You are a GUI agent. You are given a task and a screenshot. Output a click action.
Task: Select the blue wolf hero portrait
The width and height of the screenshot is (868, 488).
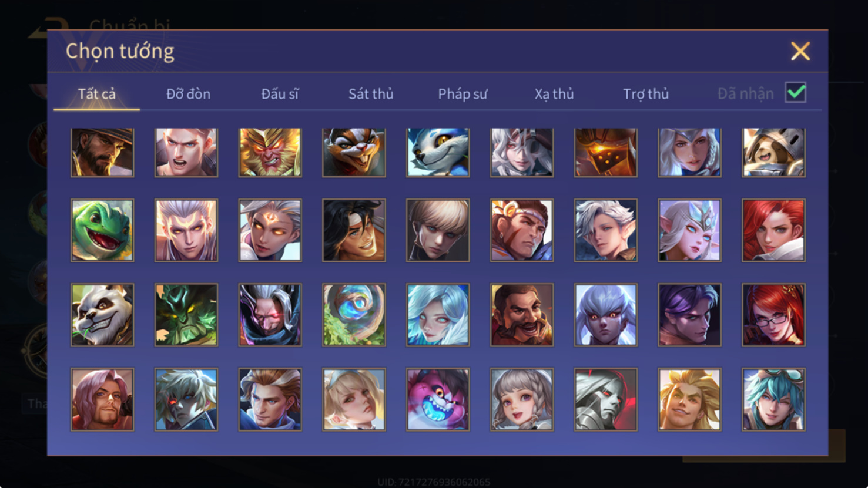438,152
